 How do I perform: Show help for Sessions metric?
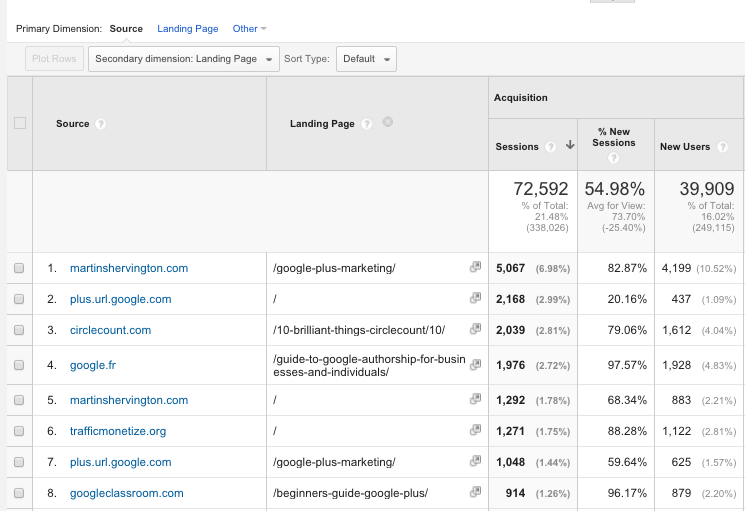coord(550,147)
